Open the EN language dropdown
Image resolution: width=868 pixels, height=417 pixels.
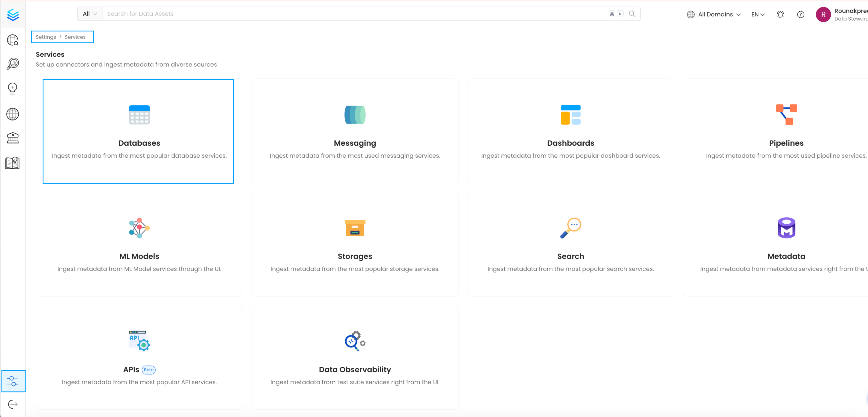[758, 15]
